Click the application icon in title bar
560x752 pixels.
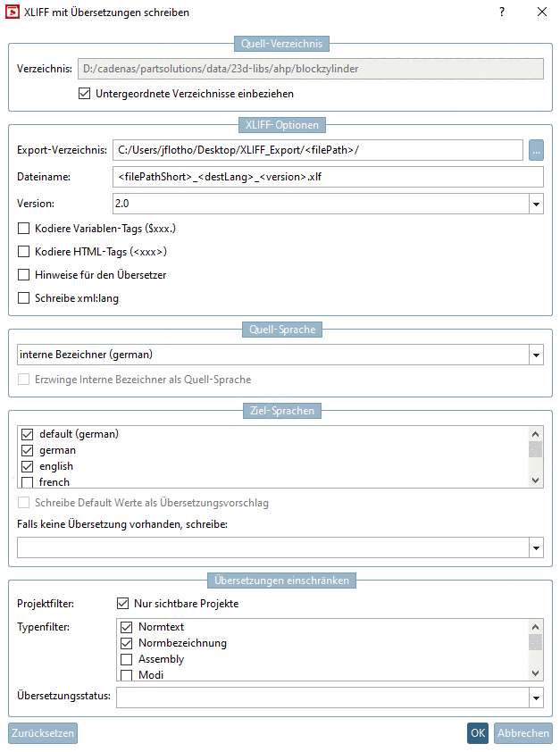13,13
